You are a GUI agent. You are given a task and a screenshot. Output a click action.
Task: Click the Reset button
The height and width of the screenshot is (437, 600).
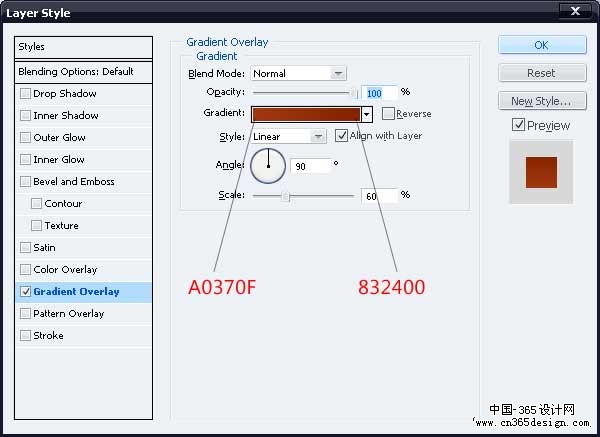tap(542, 73)
